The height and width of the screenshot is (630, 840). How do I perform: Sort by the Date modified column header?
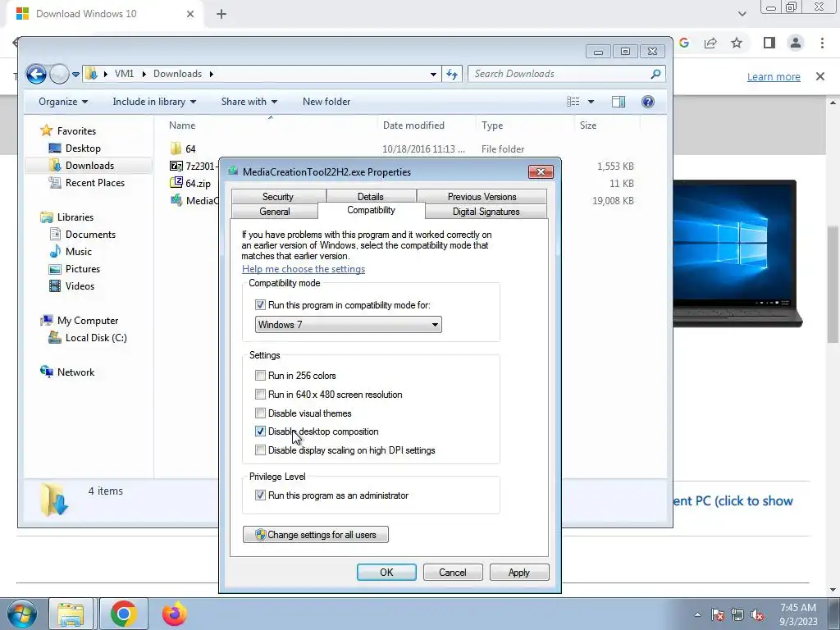tap(413, 126)
